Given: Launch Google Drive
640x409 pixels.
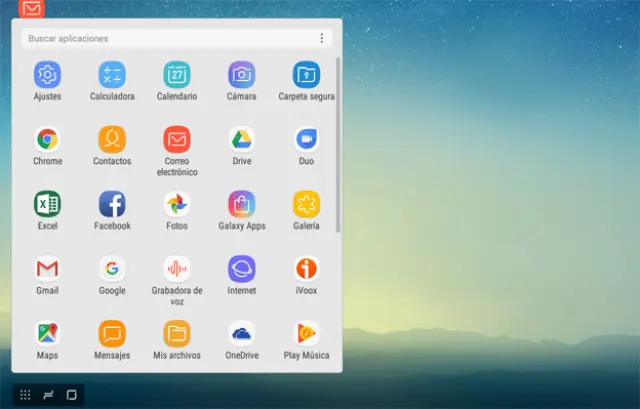Looking at the screenshot, I should click(x=241, y=139).
